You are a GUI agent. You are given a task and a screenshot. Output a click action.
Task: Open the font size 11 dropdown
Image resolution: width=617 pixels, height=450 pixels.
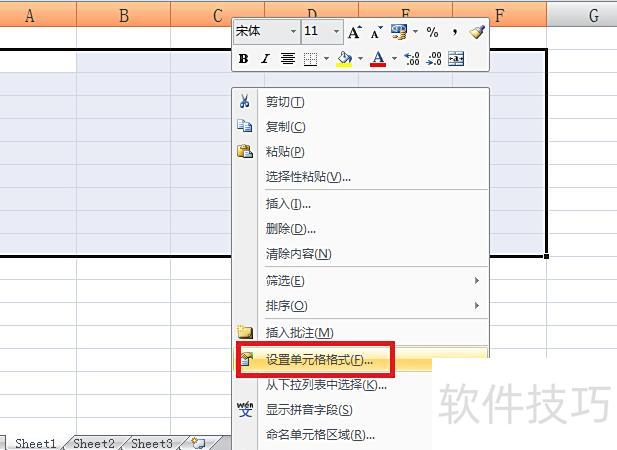coord(336,31)
